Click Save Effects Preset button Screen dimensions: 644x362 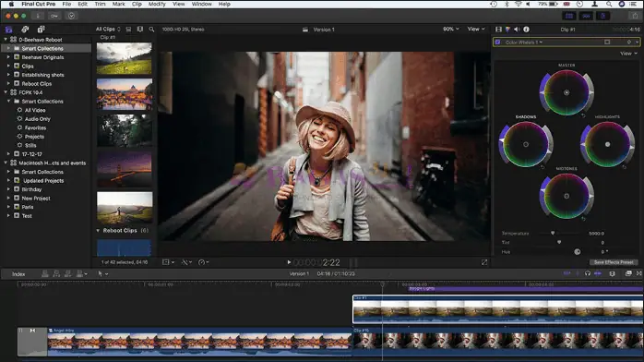[x=614, y=262]
